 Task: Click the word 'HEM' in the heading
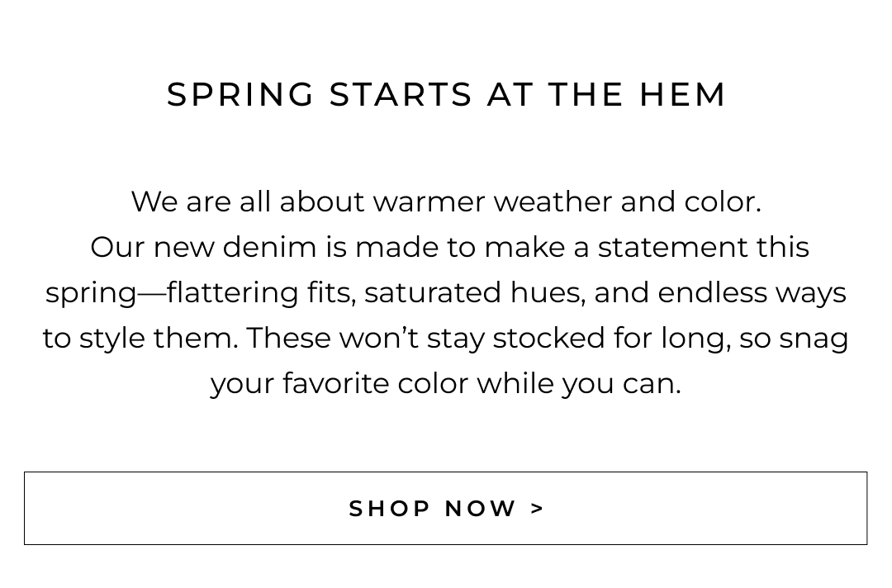coord(682,95)
